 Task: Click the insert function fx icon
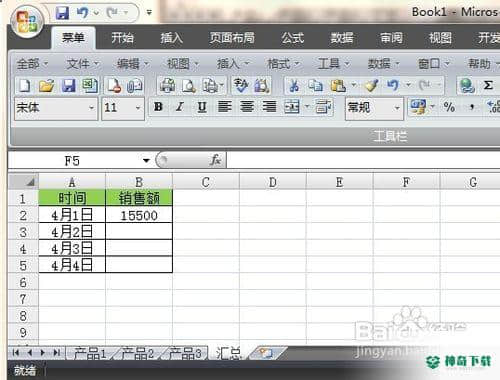(216, 160)
